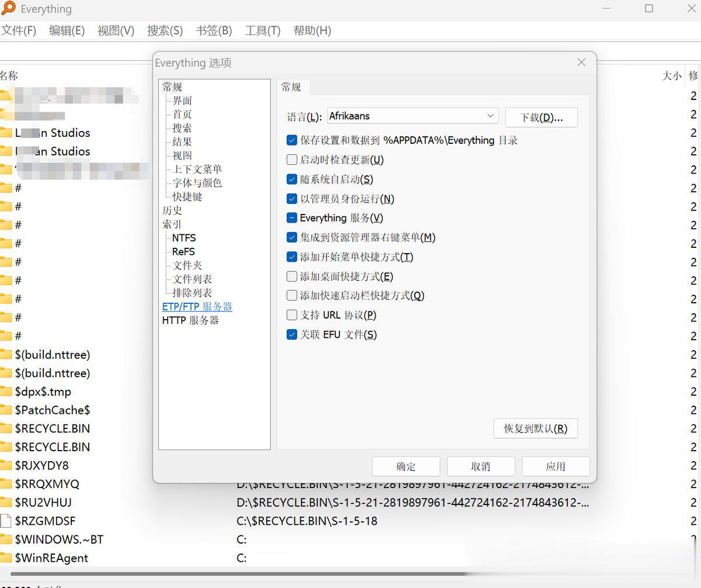Select ReFS in the options tree
Image resolution: width=701 pixels, height=588 pixels.
pyautogui.click(x=183, y=252)
